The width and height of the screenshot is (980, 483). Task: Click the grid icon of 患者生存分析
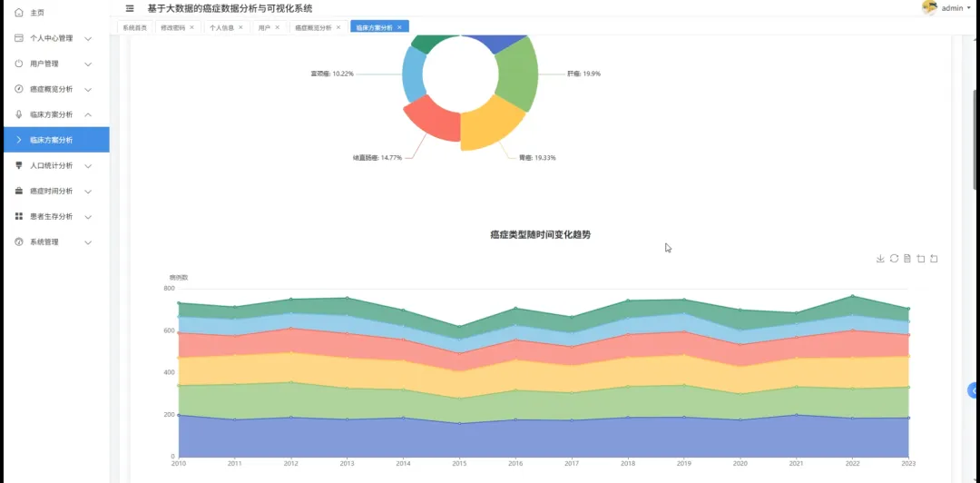click(x=19, y=216)
